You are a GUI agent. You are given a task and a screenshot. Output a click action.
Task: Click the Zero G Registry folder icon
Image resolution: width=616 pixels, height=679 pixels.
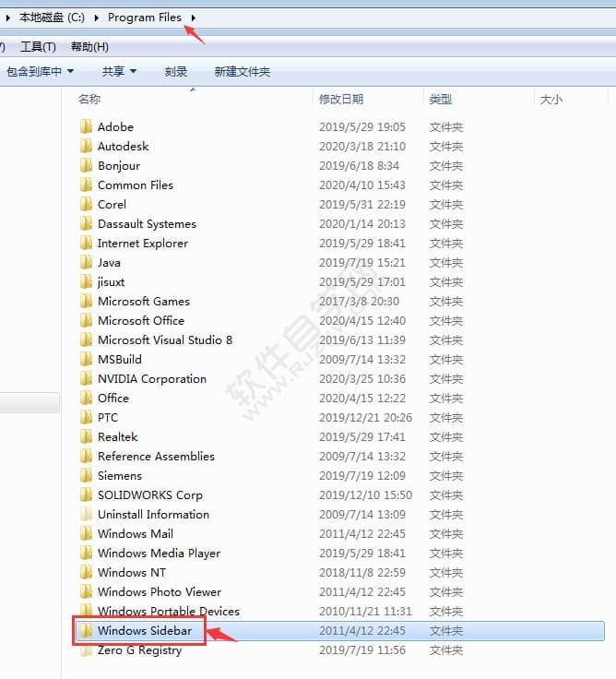(x=86, y=650)
